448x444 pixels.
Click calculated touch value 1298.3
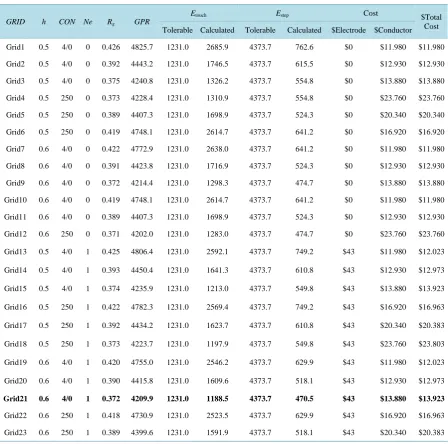pos(217,183)
